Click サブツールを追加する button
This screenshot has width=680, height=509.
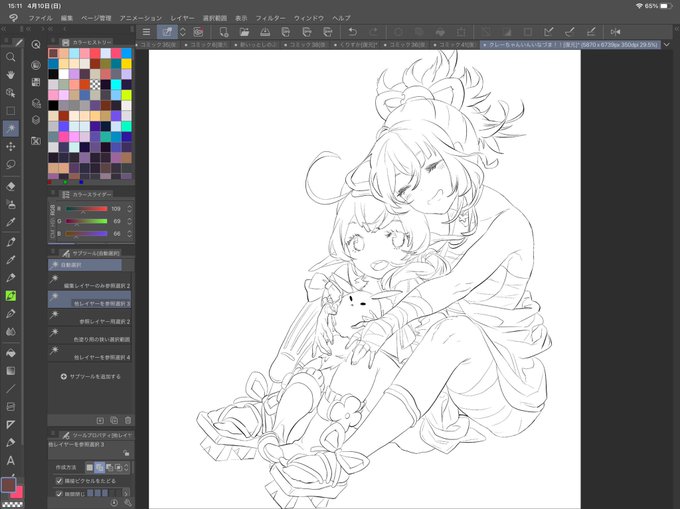tap(91, 376)
